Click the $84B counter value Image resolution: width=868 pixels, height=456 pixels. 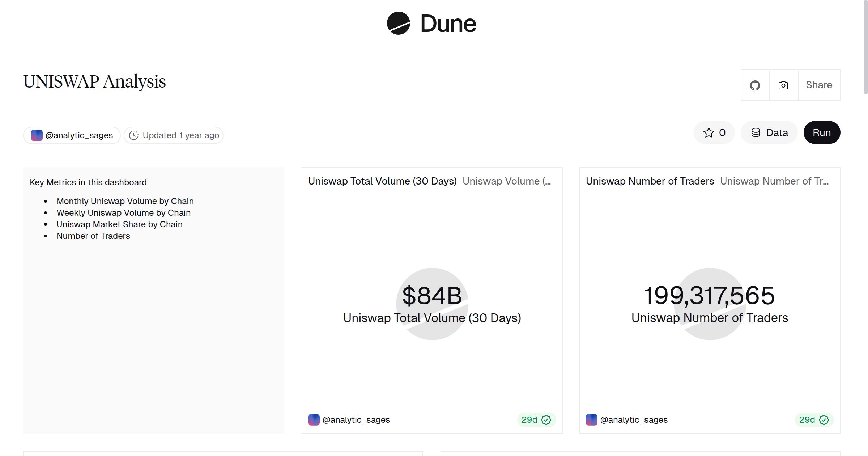(x=432, y=296)
